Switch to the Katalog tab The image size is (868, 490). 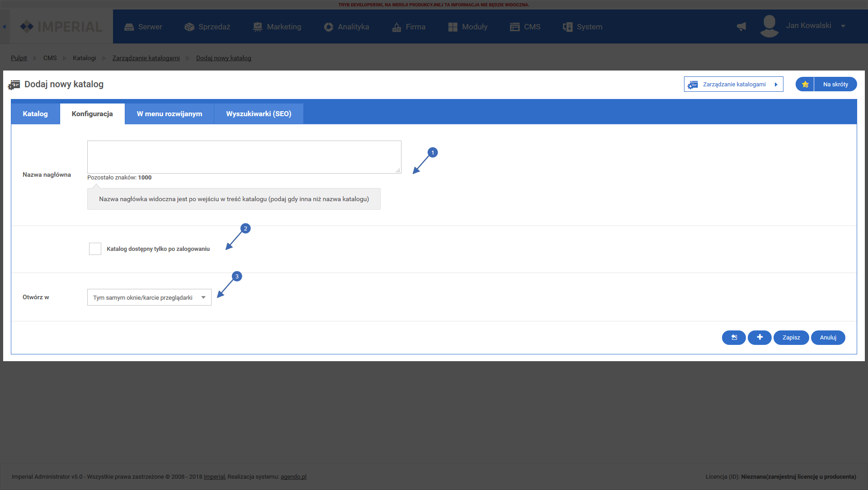click(35, 114)
